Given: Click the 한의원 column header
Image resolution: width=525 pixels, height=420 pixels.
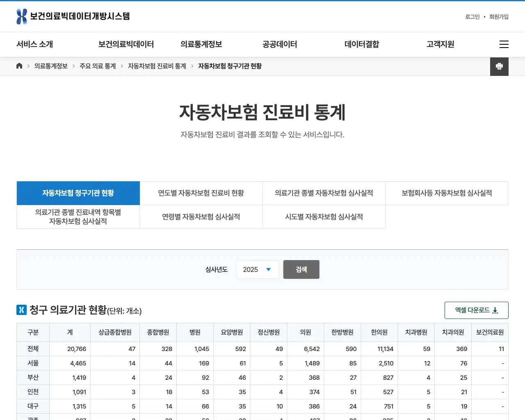Looking at the screenshot, I should [x=380, y=332].
